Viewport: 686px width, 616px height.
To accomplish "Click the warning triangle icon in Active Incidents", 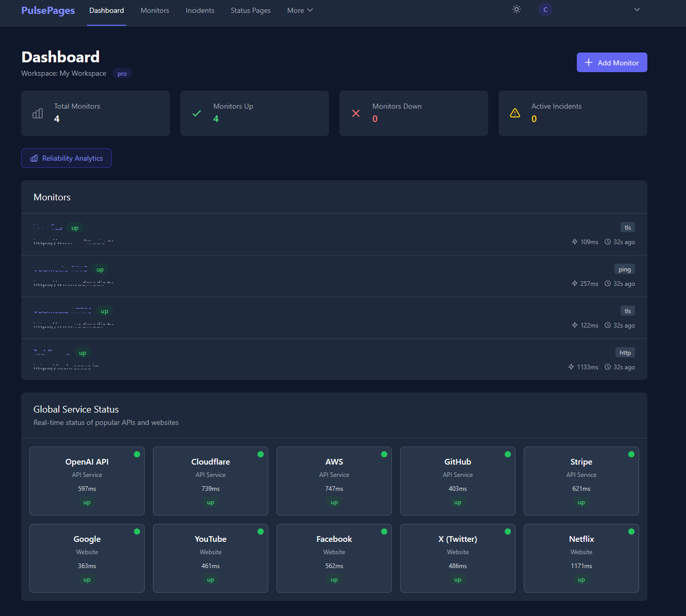I will tap(515, 113).
